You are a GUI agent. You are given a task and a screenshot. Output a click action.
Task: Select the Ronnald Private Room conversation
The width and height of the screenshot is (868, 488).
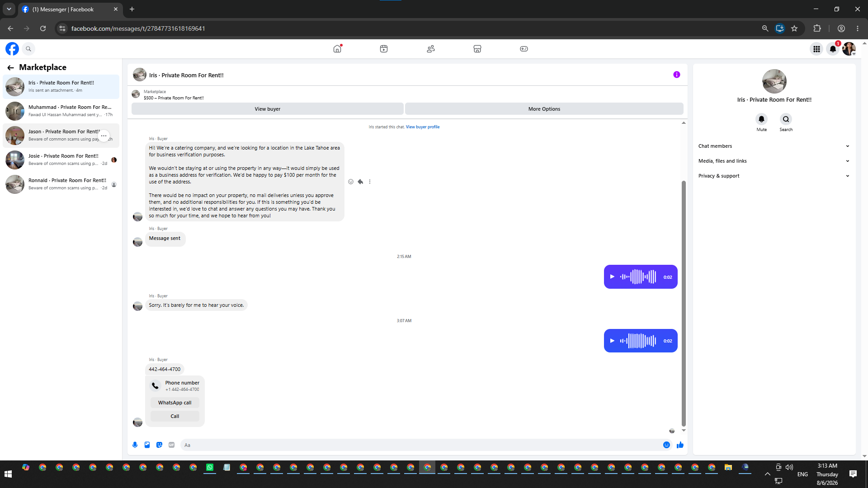coord(61,184)
